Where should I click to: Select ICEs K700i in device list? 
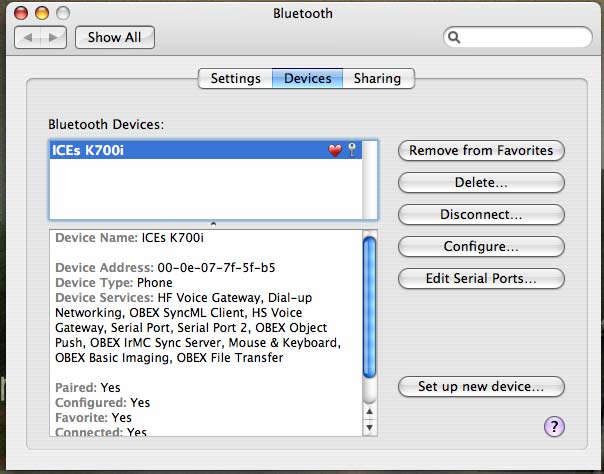pyautogui.click(x=206, y=150)
